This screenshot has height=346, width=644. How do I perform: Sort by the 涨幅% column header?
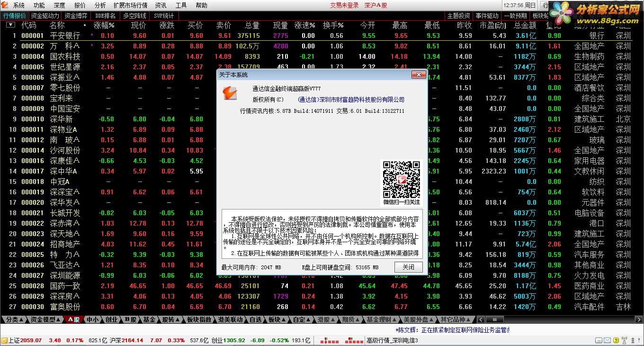[104, 25]
